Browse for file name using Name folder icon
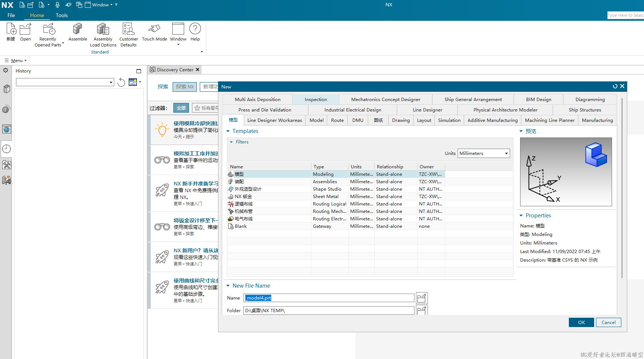Viewport: 644px width, 359px height. pyautogui.click(x=422, y=298)
